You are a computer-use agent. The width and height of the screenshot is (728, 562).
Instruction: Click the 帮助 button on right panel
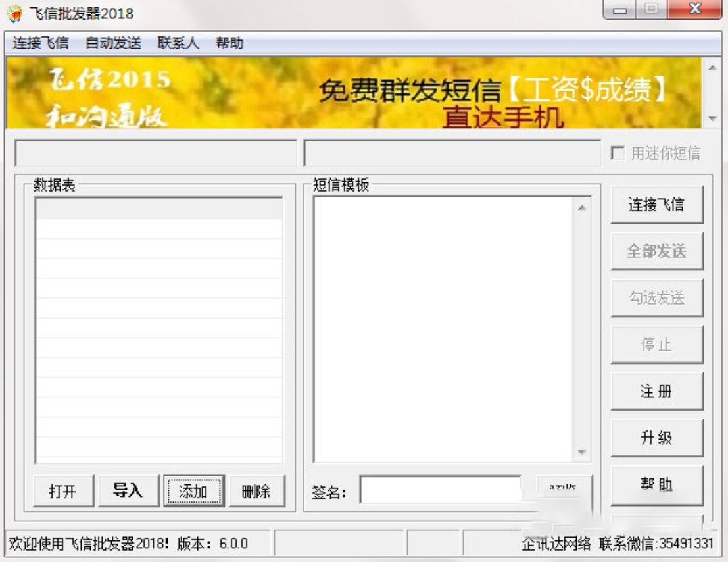click(x=656, y=485)
